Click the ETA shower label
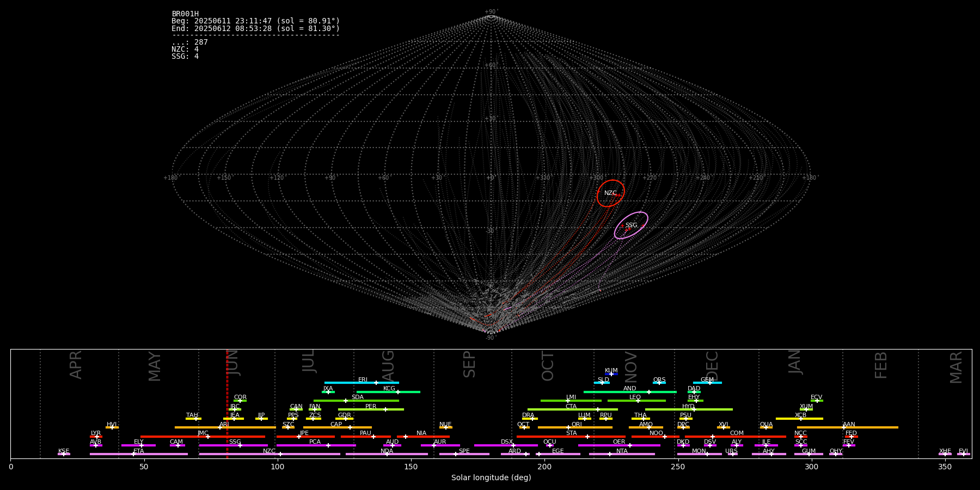This screenshot has height=490, width=980. (138, 451)
